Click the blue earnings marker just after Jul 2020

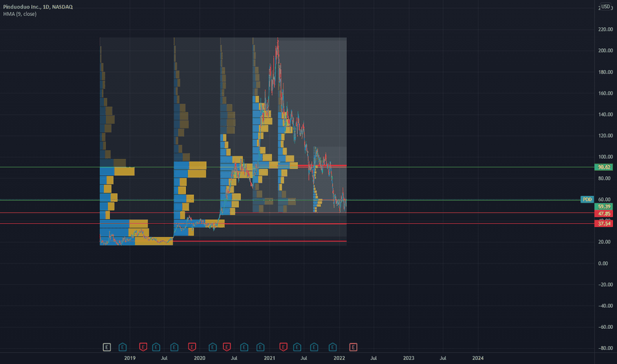pyautogui.click(x=244, y=347)
